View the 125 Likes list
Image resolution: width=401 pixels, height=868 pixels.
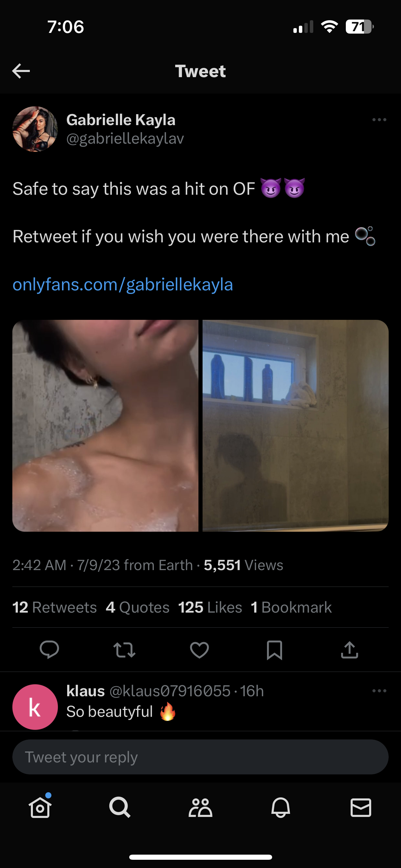point(210,607)
